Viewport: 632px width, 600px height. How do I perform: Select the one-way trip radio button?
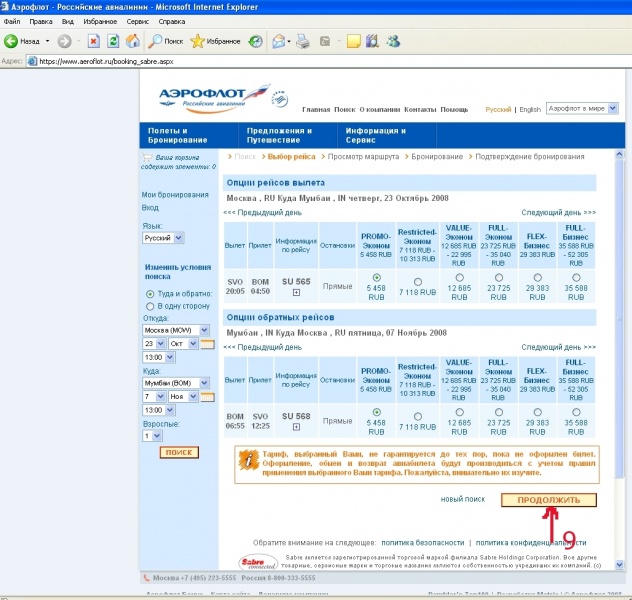click(150, 306)
